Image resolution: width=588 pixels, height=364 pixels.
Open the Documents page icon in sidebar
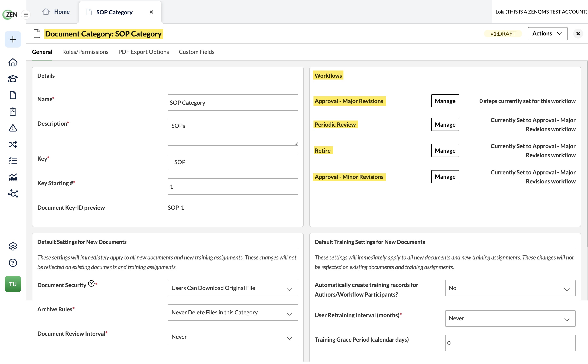click(x=13, y=95)
